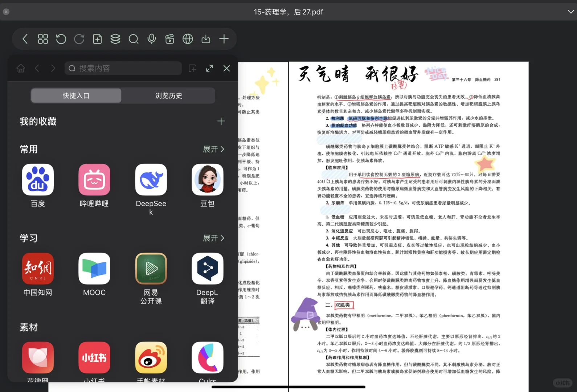This screenshot has width=577, height=392.
Task: Open the 手帐素材 Weibo-logo shortcut
Action: click(x=151, y=362)
